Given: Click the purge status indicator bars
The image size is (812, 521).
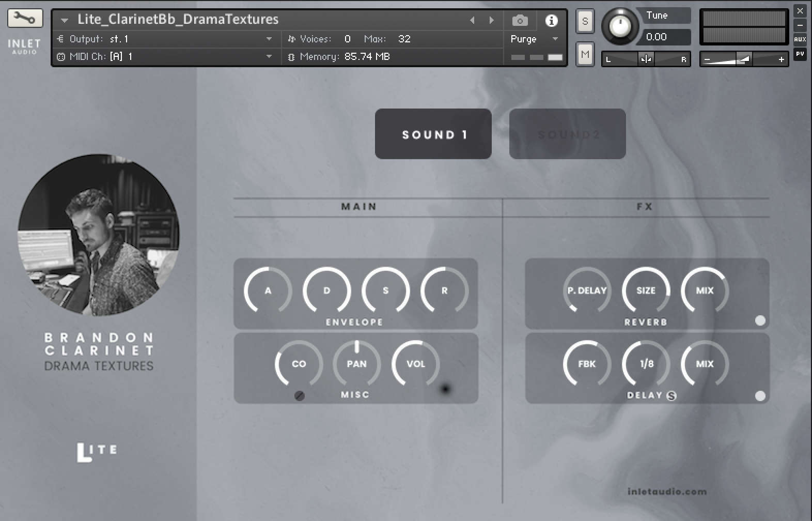Looking at the screenshot, I should tap(537, 57).
